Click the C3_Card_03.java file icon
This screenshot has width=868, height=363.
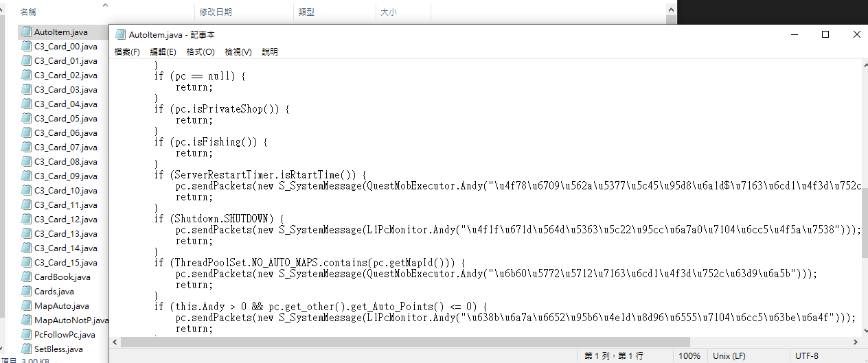(x=26, y=89)
